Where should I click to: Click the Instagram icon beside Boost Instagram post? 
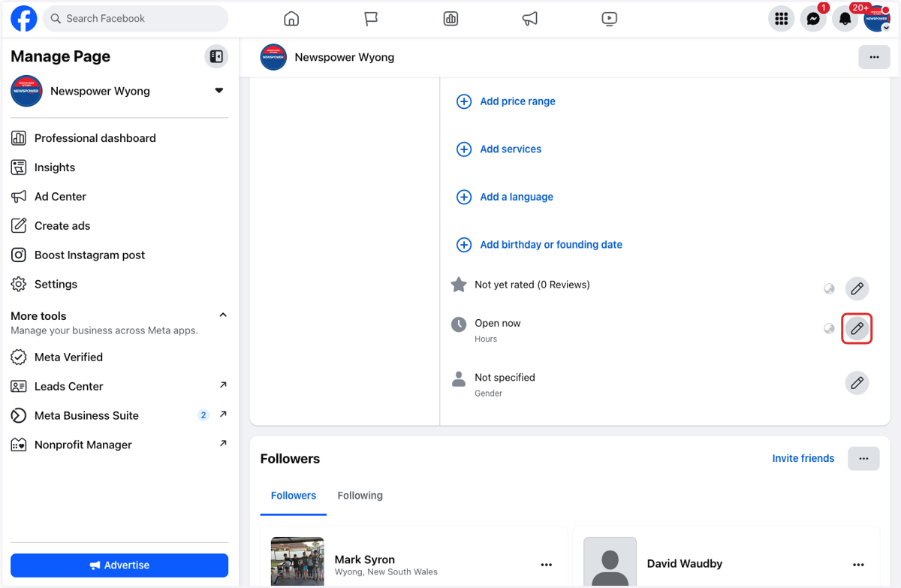click(19, 255)
